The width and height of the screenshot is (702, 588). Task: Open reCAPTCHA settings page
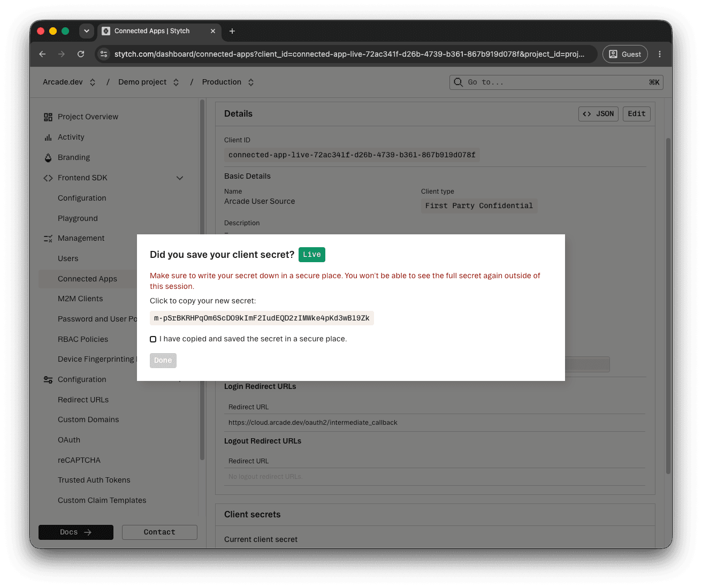[79, 461]
